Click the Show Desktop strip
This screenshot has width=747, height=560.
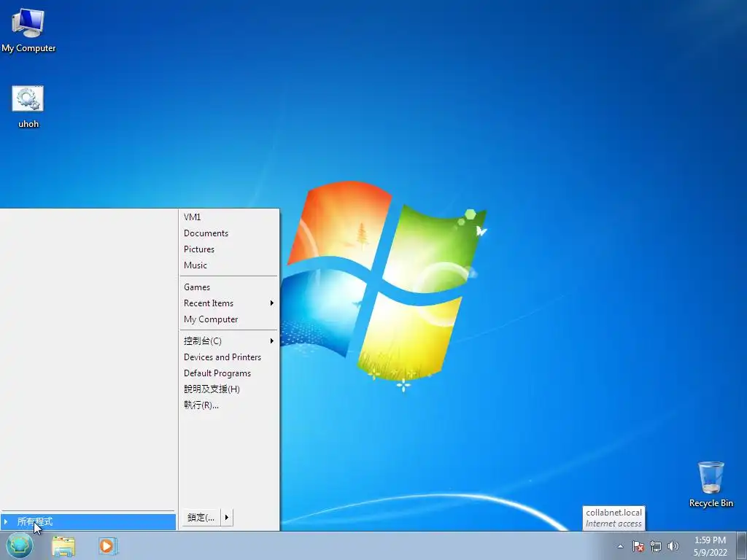[742, 545]
